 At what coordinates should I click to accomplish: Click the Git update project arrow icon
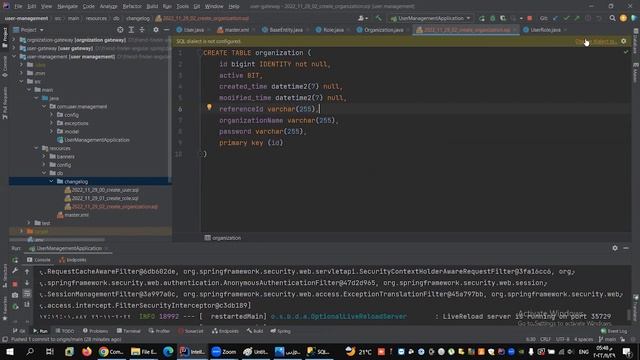coord(556,18)
